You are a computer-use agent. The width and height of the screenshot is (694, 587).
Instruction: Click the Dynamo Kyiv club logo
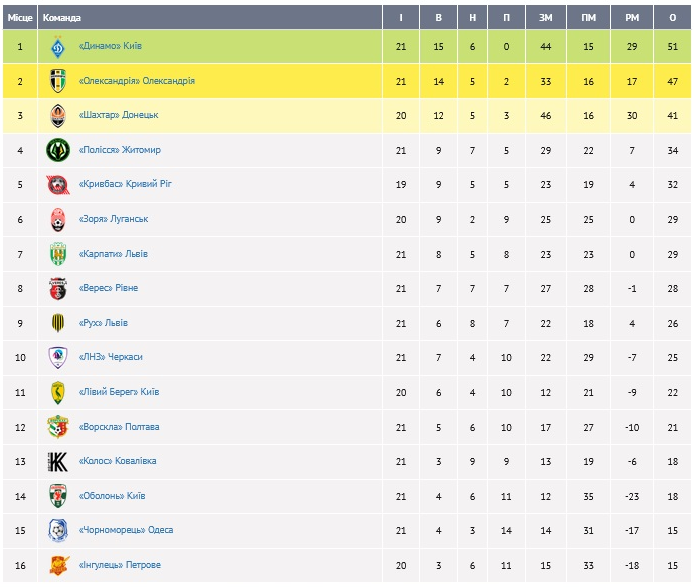pos(57,46)
